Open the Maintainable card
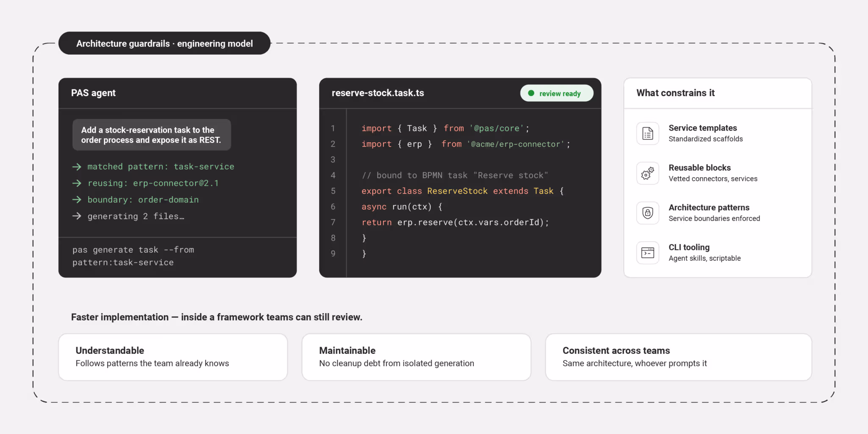 416,357
